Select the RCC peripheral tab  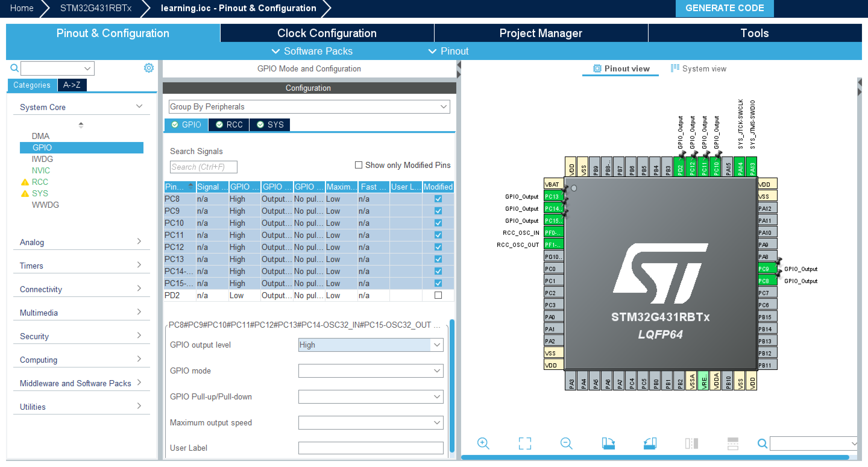(x=229, y=125)
